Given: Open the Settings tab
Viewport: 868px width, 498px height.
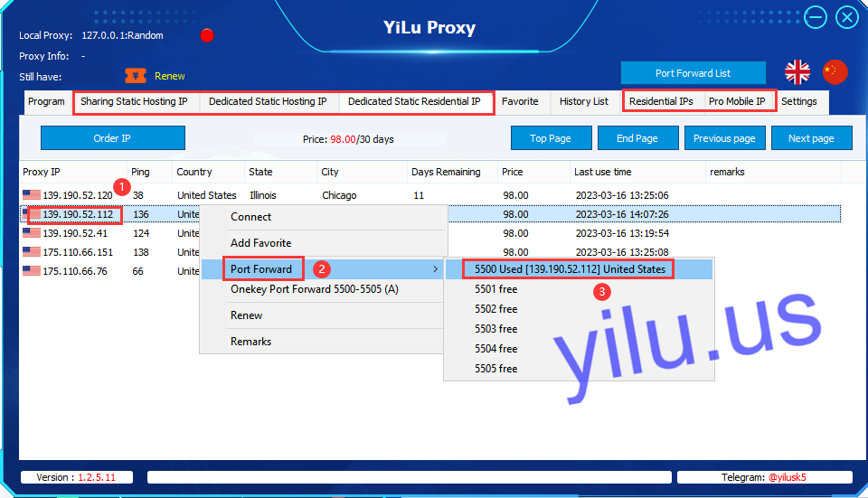Looking at the screenshot, I should (799, 102).
